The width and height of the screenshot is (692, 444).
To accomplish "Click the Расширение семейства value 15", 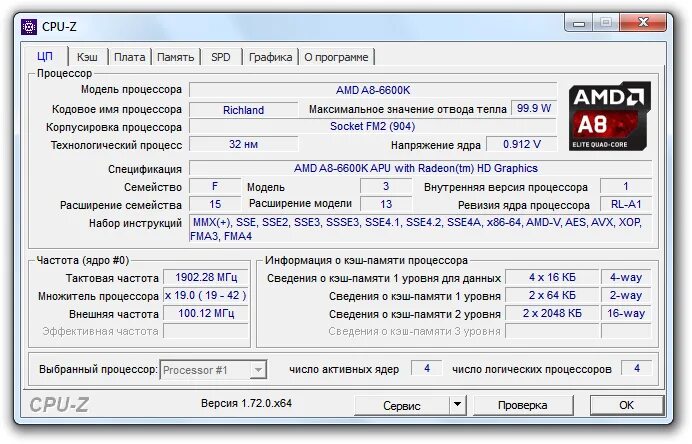I will [215, 204].
